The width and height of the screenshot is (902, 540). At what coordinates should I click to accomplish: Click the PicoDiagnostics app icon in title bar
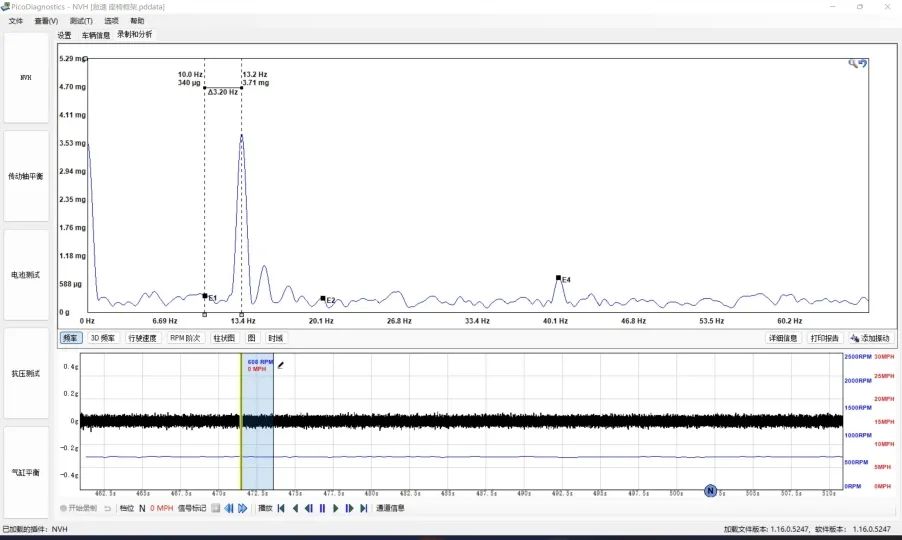pos(6,6)
